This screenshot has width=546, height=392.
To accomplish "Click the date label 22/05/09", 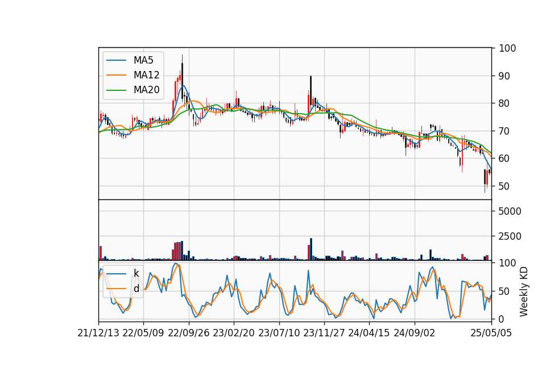I will coord(143,333).
